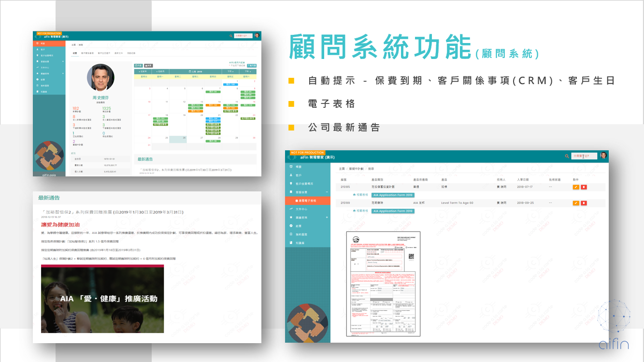The height and width of the screenshot is (362, 644).
Task: Switch to 客戶關係事項 tab on dashboard
Action: pos(87,53)
